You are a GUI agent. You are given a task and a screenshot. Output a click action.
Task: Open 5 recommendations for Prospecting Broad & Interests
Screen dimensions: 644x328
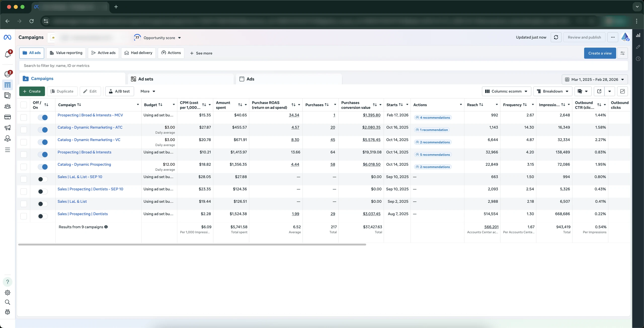point(433,155)
